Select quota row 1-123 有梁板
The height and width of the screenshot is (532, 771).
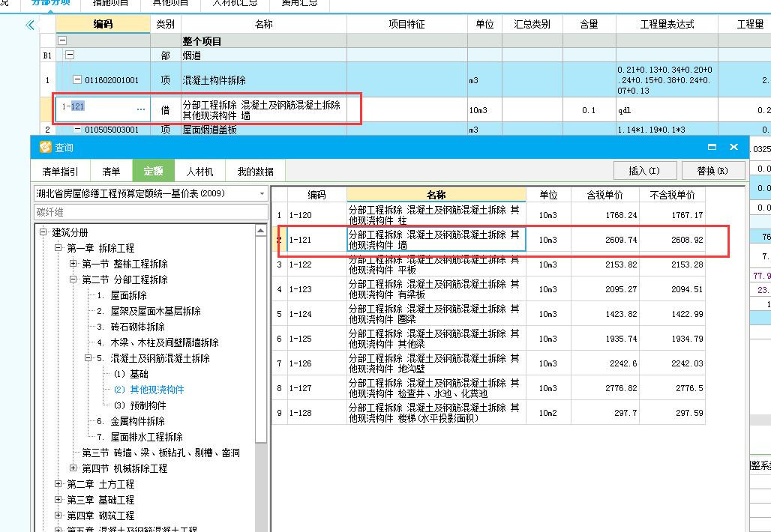488,289
